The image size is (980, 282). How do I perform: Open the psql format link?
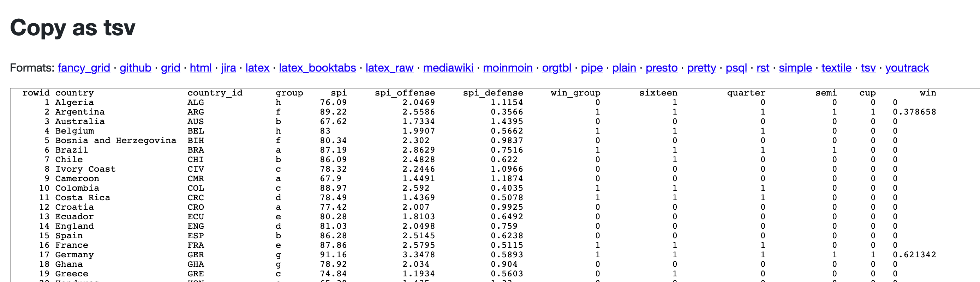coord(736,68)
